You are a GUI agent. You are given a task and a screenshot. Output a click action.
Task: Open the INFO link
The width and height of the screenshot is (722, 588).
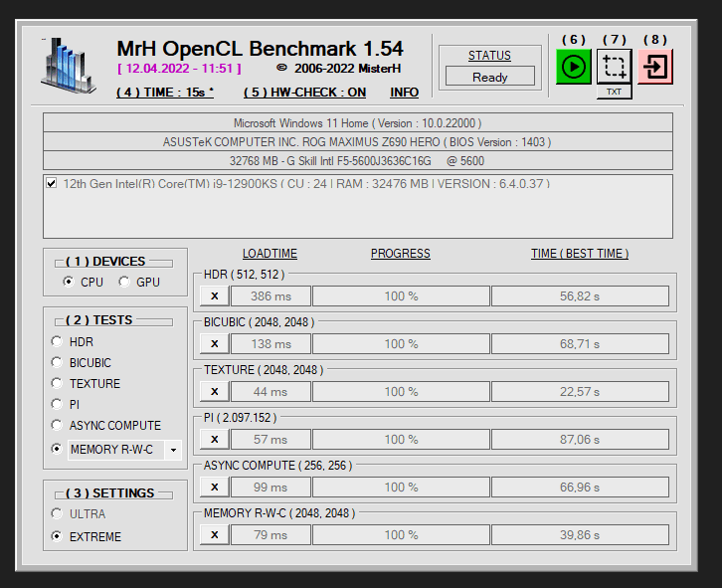point(405,93)
